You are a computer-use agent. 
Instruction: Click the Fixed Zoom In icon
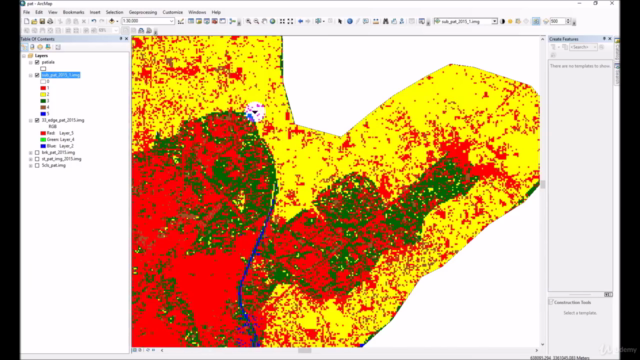282,21
